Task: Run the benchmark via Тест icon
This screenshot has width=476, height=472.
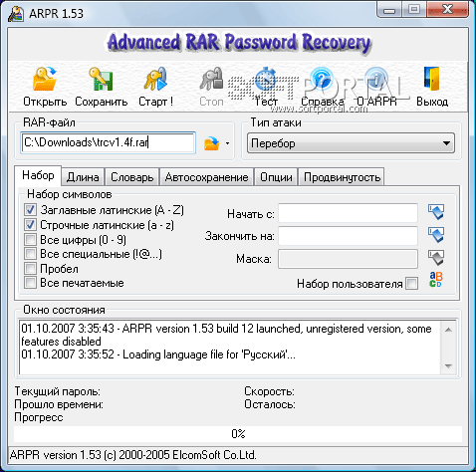Action: pos(266,79)
